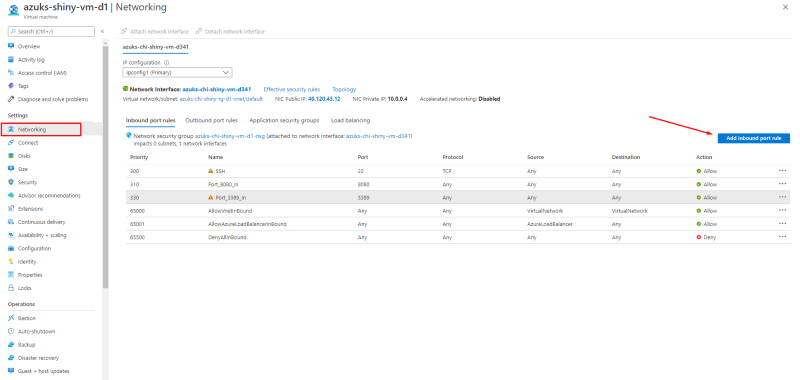This screenshot has width=800, height=380.
Task: Open the Properties icon
Action: pyautogui.click(x=11, y=275)
